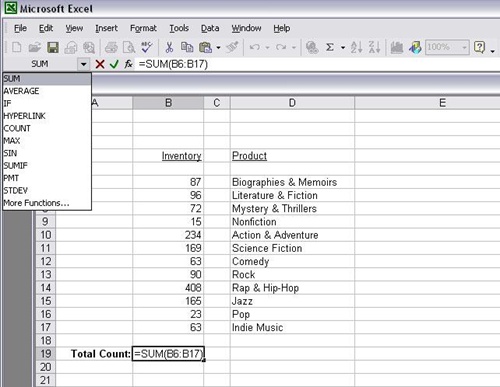Click the Inventory heading cell
The image size is (500, 387).
tap(168, 156)
